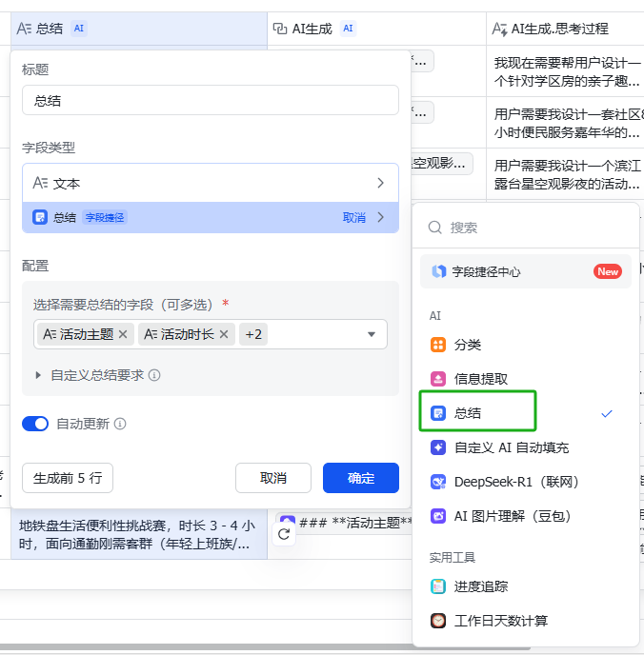The image size is (644, 655).
Task: Click the 活动主题 tag in selected fields
Action: tap(86, 334)
